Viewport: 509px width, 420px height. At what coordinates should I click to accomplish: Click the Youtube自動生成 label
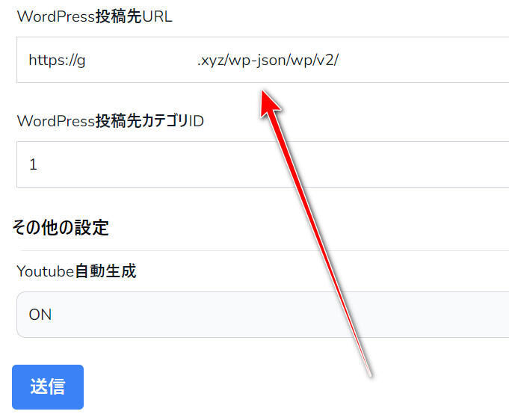(x=76, y=271)
